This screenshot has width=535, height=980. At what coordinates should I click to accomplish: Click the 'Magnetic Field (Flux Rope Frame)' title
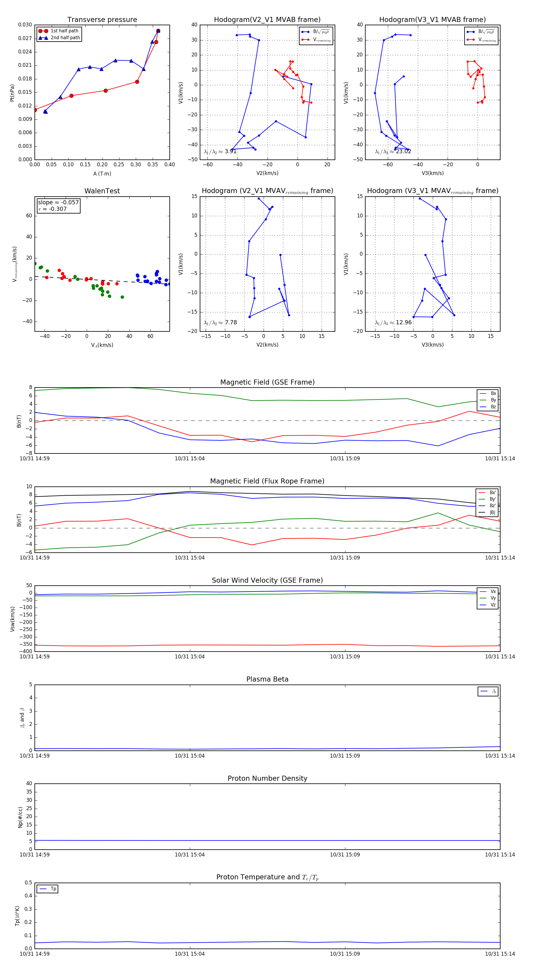tap(267, 481)
